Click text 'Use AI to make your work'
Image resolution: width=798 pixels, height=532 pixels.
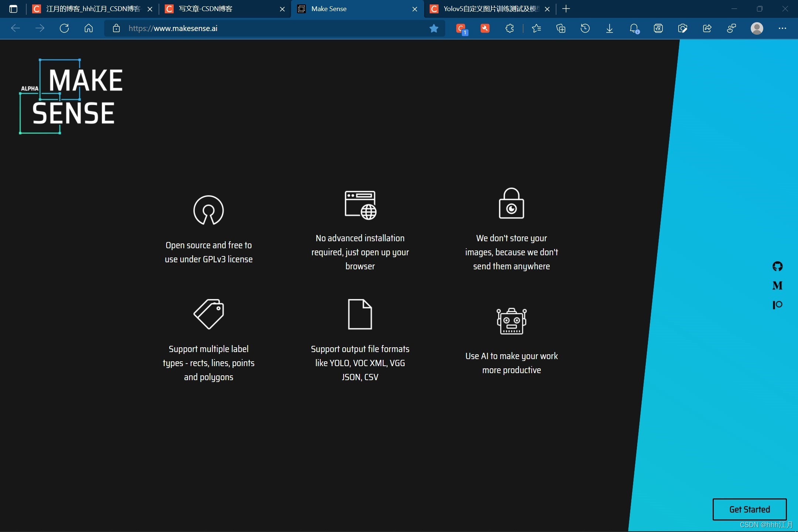coord(511,356)
